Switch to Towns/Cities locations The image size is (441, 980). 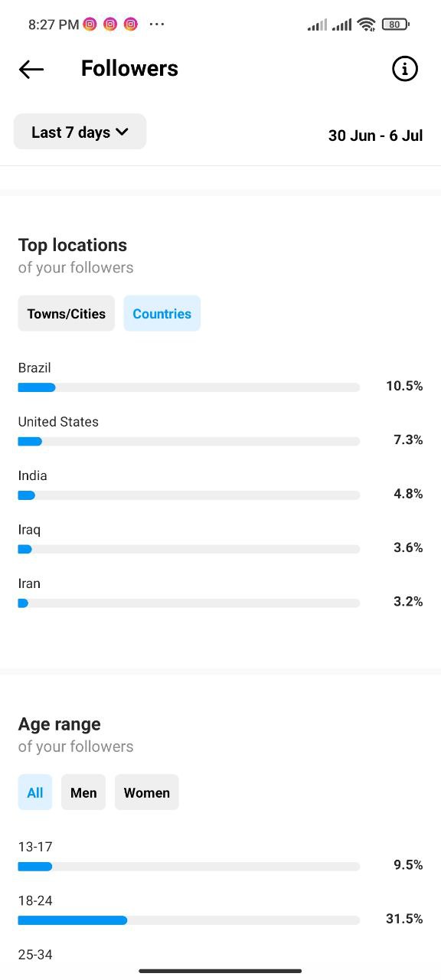(67, 313)
